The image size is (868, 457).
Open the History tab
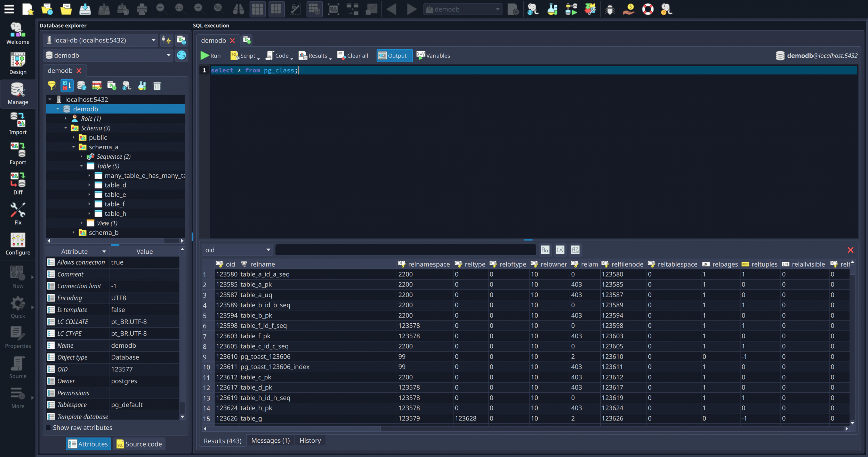[310, 441]
